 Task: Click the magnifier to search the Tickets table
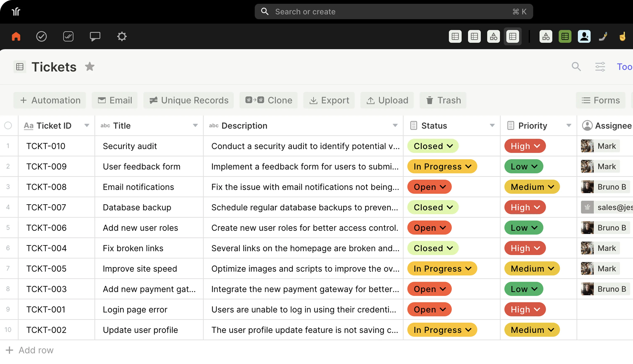tap(576, 67)
